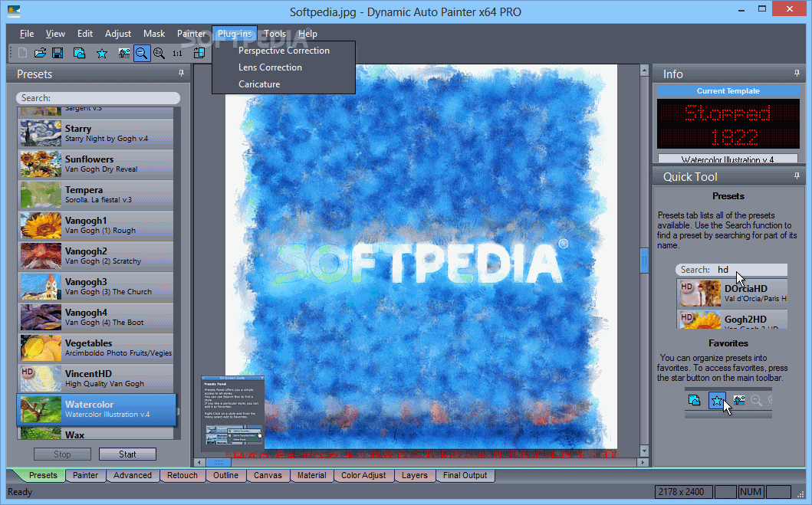Switch to the Color Adjust tab
The height and width of the screenshot is (505, 812).
click(363, 475)
